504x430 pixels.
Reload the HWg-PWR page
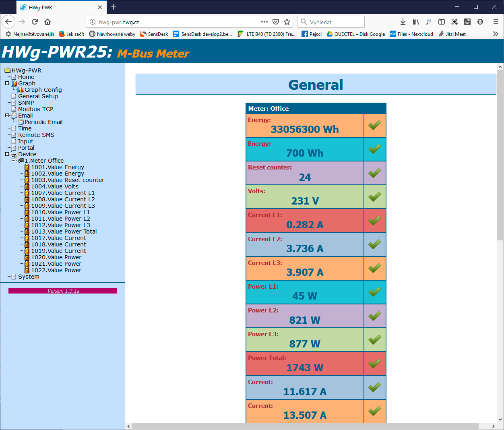[35, 22]
